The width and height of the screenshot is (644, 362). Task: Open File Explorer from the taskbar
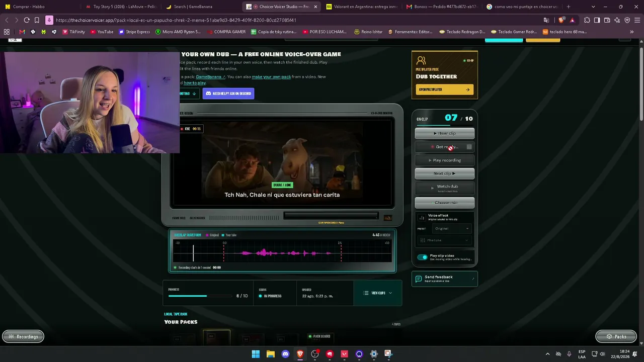[x=271, y=354]
